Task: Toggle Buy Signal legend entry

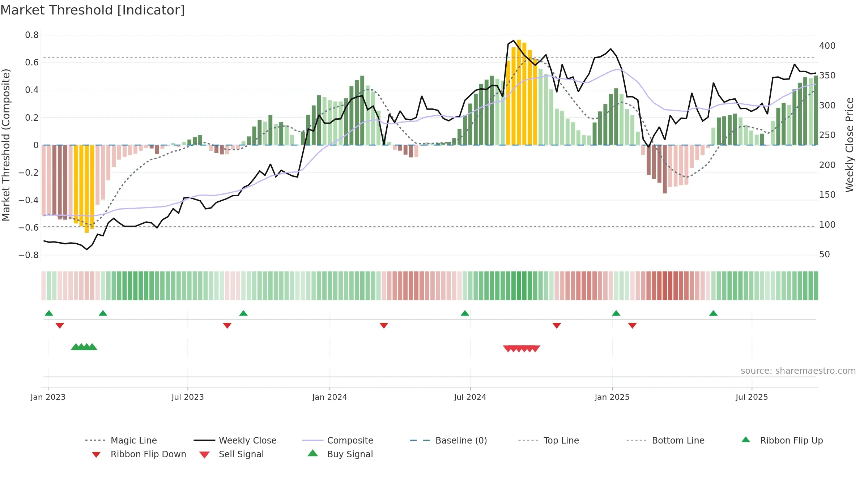Action: pos(340,454)
